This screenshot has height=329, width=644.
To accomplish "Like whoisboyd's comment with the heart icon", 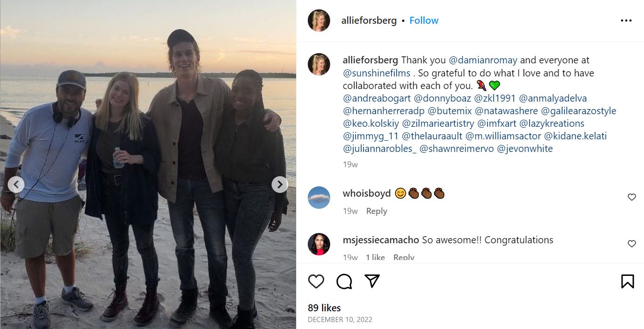I will [x=632, y=197].
